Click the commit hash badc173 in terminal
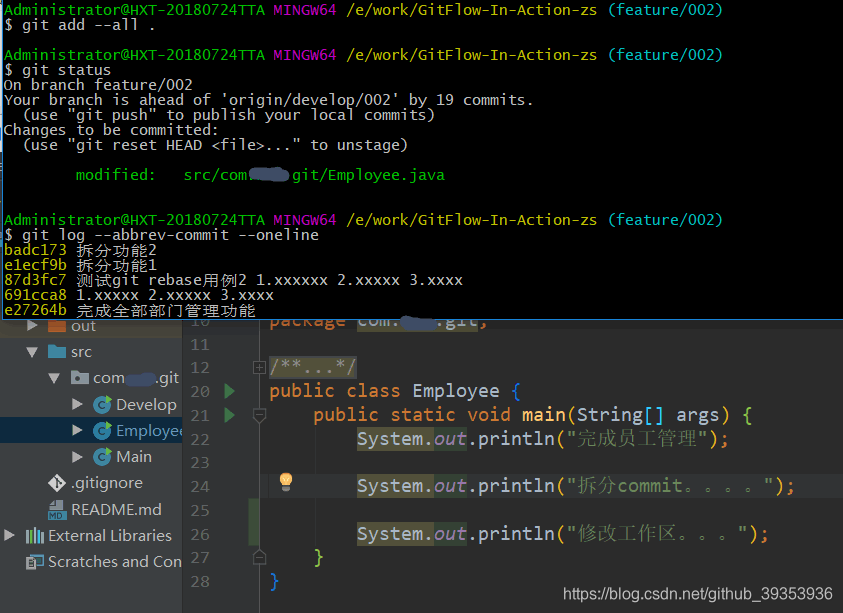This screenshot has width=843, height=613. point(35,250)
